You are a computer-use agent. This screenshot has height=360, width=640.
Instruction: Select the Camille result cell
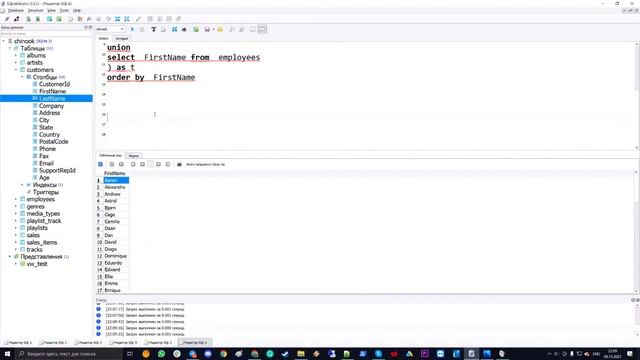coord(116,221)
